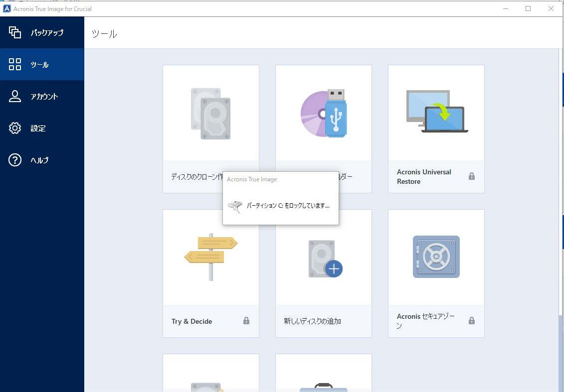The image size is (564, 392).
Task: Open the バックアップ menu label
Action: 47,33
